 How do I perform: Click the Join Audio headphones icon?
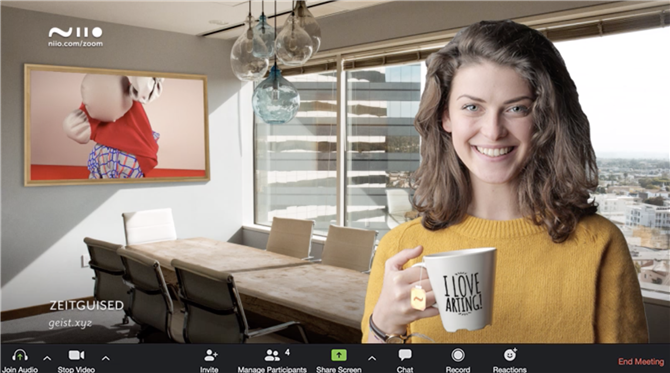(20, 355)
